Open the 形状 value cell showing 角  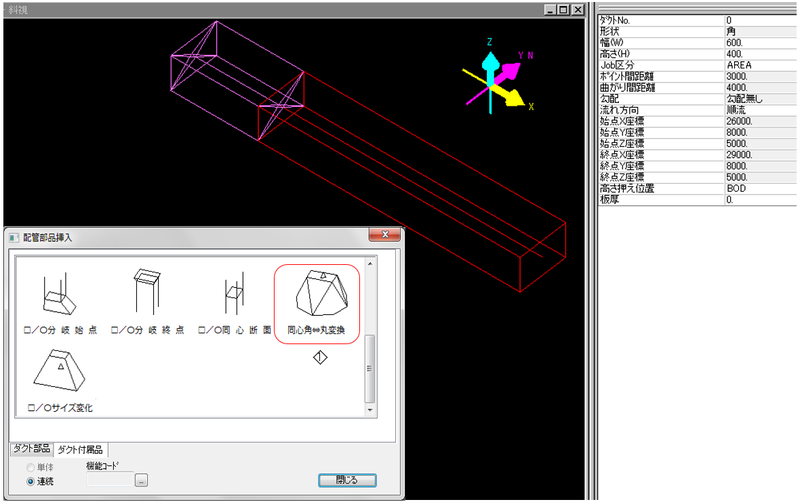[760, 31]
